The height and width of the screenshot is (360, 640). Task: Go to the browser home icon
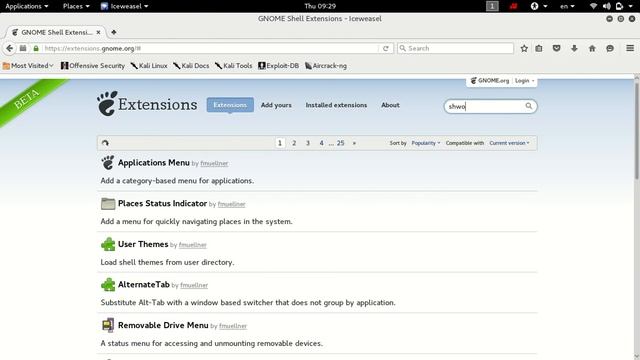pyautogui.click(x=592, y=48)
